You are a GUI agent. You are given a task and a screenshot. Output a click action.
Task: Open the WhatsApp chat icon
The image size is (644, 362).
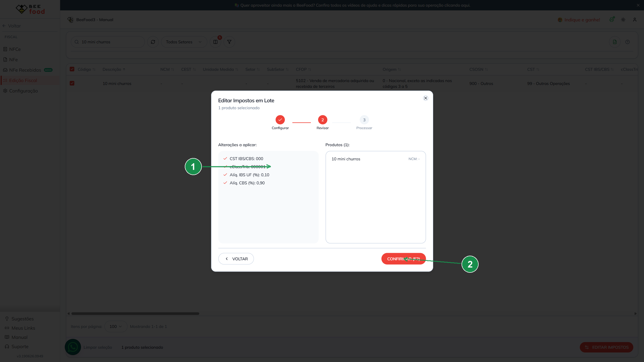(73, 347)
